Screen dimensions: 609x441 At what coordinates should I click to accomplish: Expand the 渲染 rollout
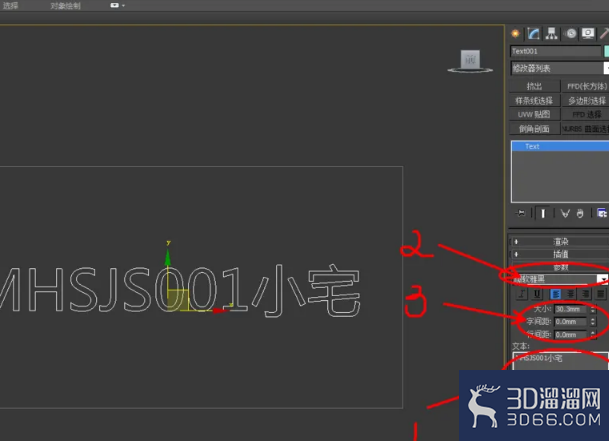click(560, 242)
